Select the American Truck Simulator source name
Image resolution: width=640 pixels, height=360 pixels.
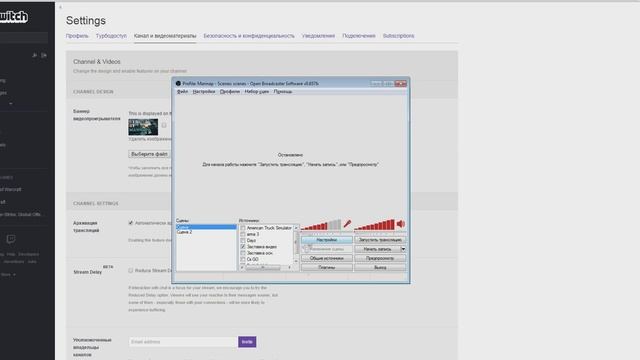(x=269, y=228)
